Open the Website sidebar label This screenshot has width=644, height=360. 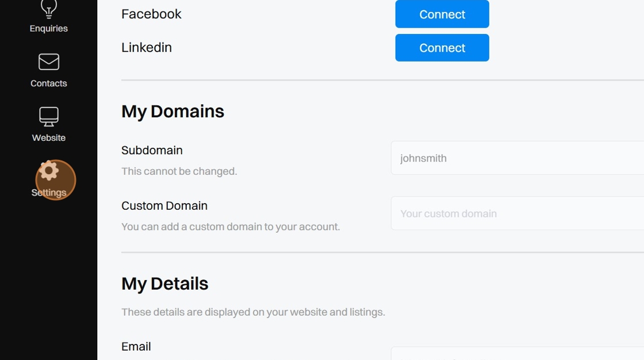coord(49,138)
